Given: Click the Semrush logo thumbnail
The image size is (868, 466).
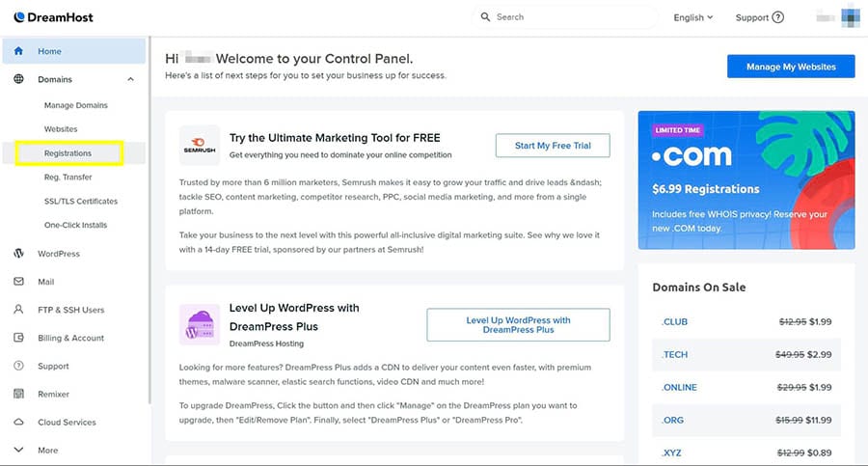Looking at the screenshot, I should [x=200, y=145].
